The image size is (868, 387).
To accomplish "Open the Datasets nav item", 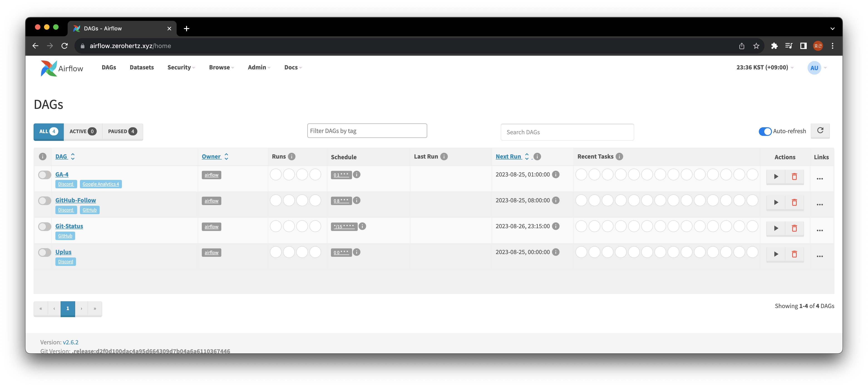I will [x=141, y=67].
